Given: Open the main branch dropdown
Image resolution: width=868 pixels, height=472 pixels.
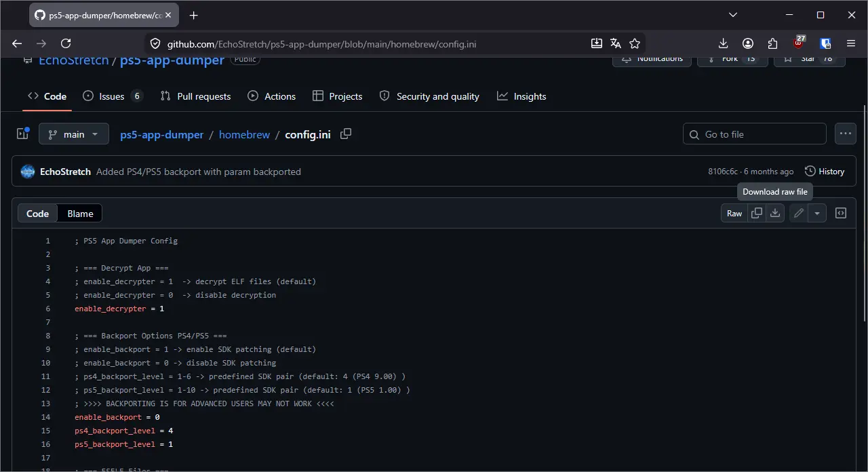Looking at the screenshot, I should click(x=74, y=134).
